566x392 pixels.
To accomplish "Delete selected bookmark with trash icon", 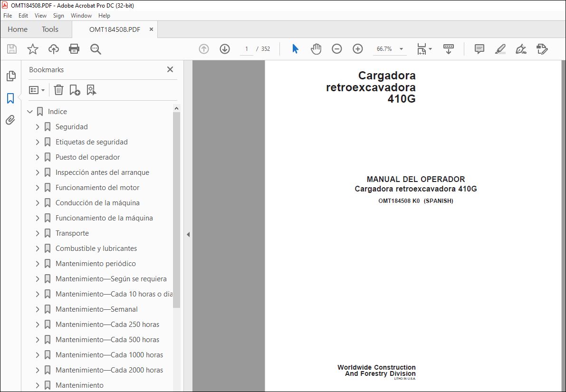I will [58, 90].
